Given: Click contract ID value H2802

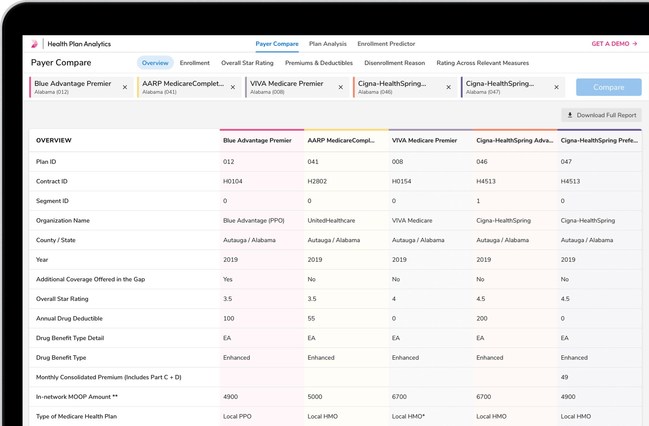Looking at the screenshot, I should point(317,181).
